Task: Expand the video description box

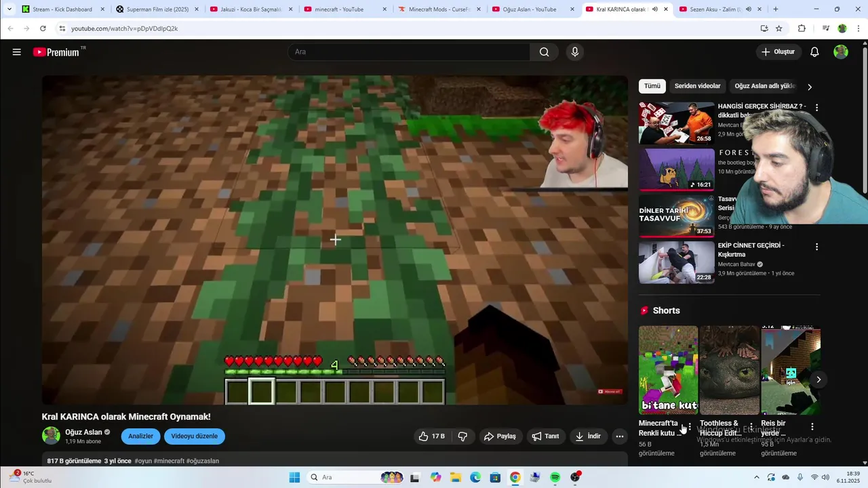Action: [334, 460]
